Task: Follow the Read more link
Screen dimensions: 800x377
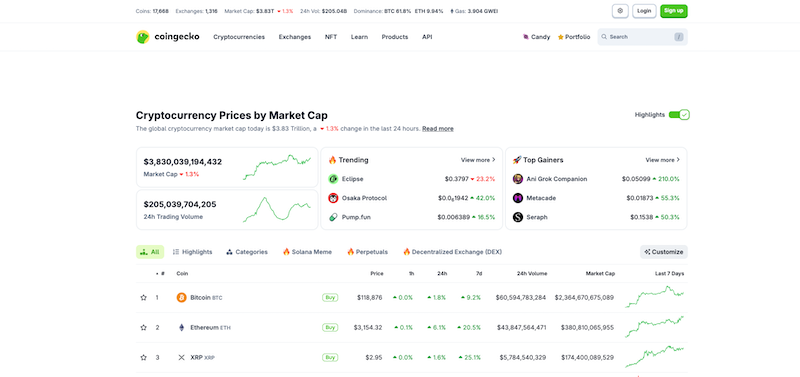Action: click(x=438, y=129)
